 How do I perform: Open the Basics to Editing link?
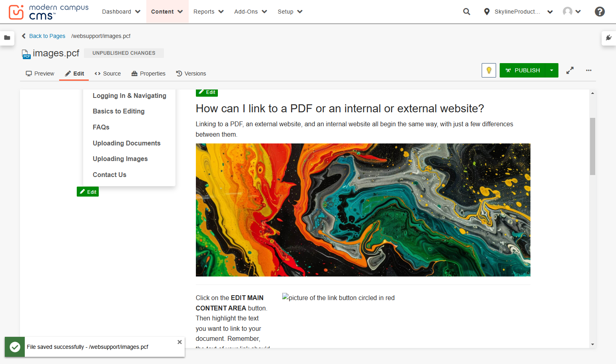[119, 111]
